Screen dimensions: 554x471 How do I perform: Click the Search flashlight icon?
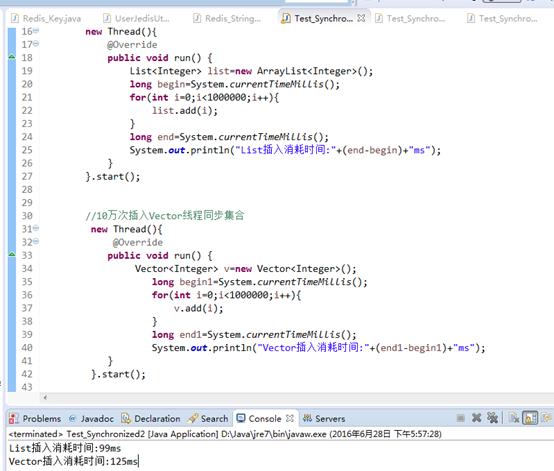tap(193, 418)
